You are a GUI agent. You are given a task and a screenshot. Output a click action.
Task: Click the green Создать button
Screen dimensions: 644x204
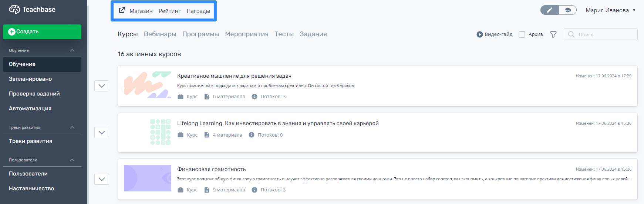42,32
